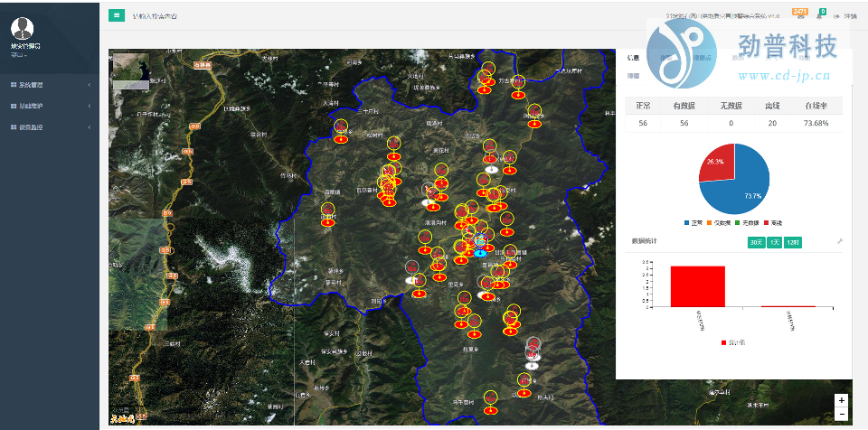The height and width of the screenshot is (430, 868).
Task: Open the wrench settings for 数据统计
Action: [x=839, y=242]
